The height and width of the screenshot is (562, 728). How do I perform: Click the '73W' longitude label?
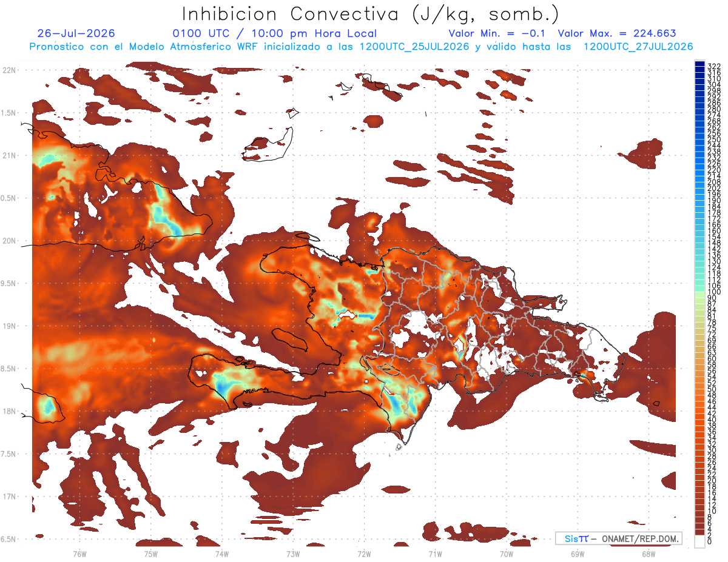[x=293, y=554]
